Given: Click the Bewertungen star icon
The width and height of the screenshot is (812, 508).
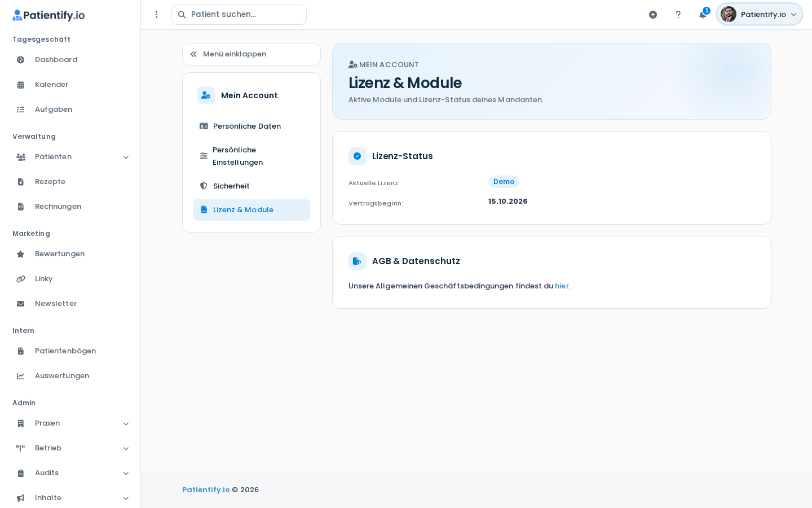Looking at the screenshot, I should click(21, 254).
